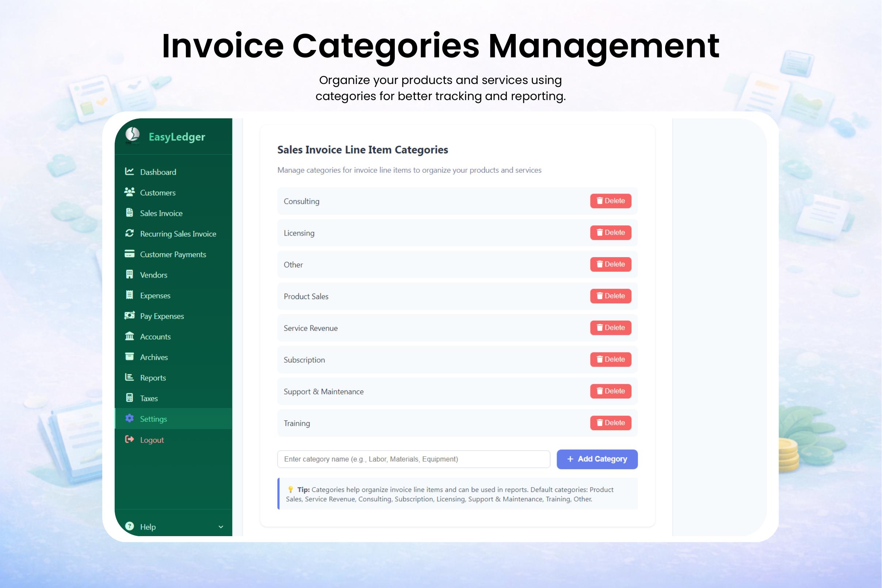Select the Product Sales name text
Screen dimensions: 882x588
(306, 297)
